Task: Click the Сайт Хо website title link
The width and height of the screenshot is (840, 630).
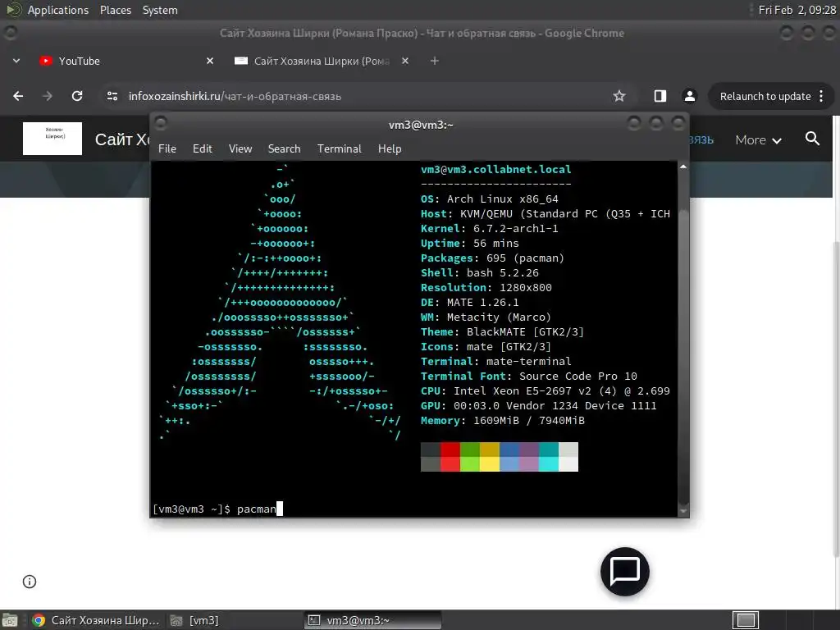Action: point(122,139)
